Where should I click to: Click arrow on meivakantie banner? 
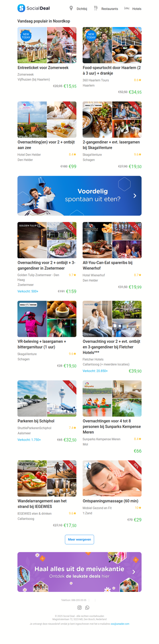[134, 572]
